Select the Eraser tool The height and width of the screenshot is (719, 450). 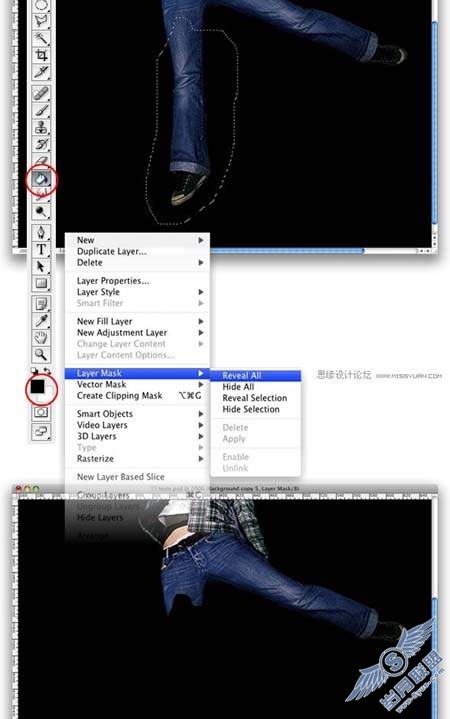click(x=41, y=160)
